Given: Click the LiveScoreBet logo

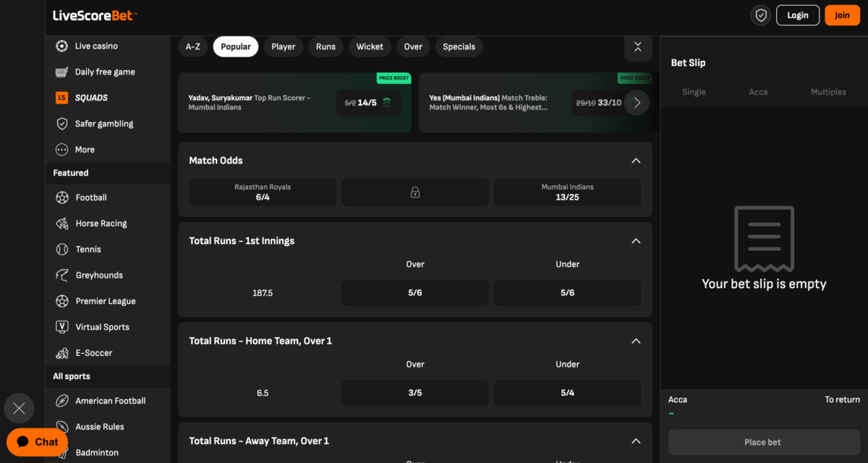Looking at the screenshot, I should click(95, 16).
